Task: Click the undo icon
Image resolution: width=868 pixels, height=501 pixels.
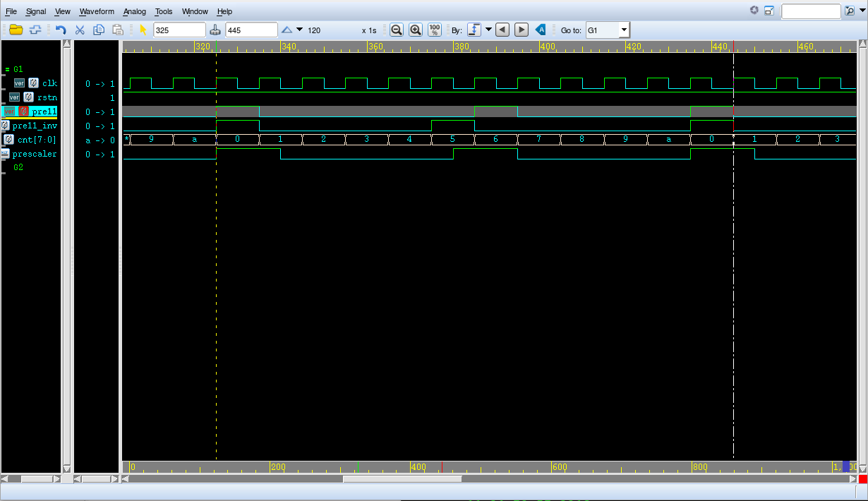Action: pos(61,30)
